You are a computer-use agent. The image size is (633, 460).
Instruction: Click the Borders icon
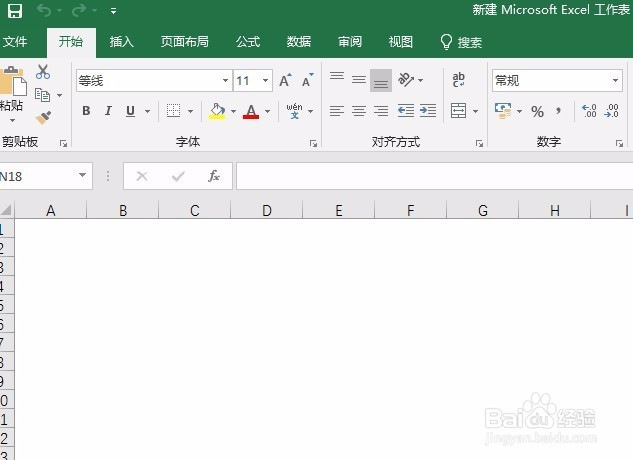click(174, 111)
